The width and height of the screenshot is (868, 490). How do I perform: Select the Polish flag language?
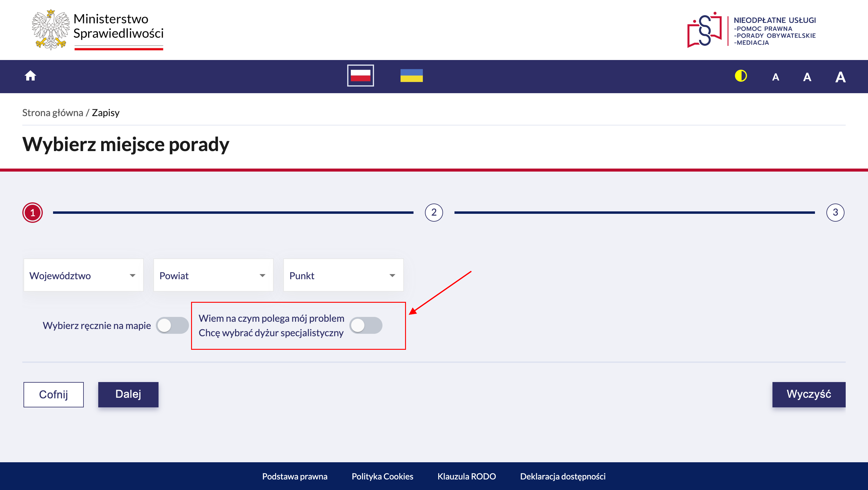pyautogui.click(x=360, y=76)
